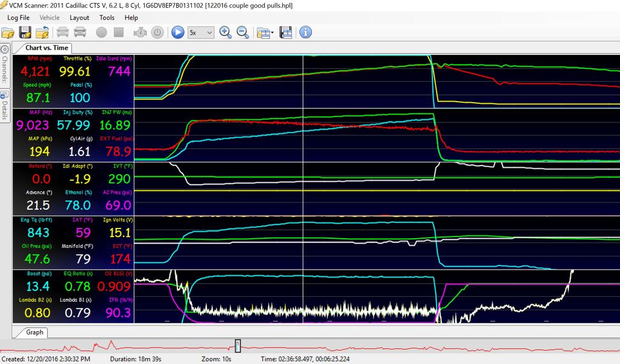Select the Idl Adapt value -1.9
This screenshot has height=364, width=620.
click(80, 179)
